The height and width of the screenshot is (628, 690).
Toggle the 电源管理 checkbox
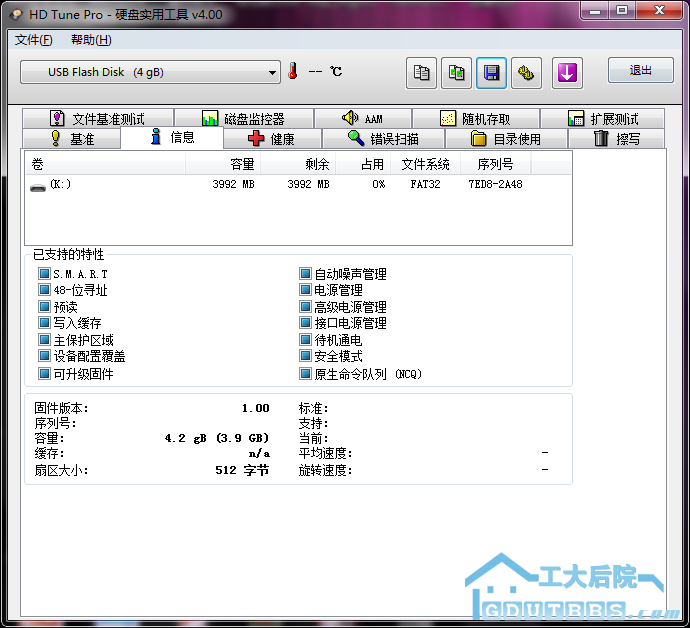305,290
